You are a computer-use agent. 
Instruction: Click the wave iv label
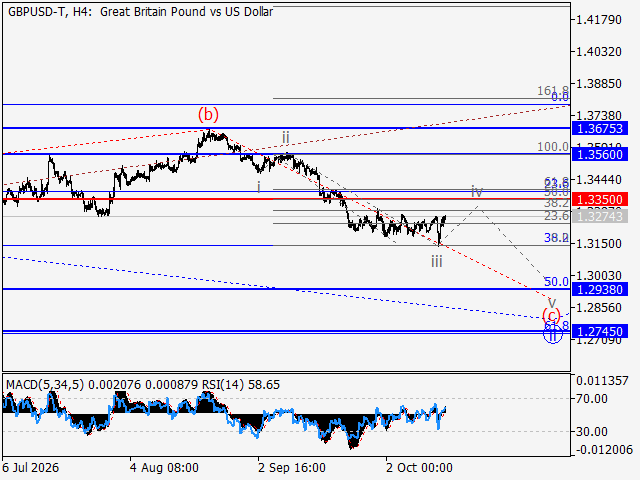477,191
